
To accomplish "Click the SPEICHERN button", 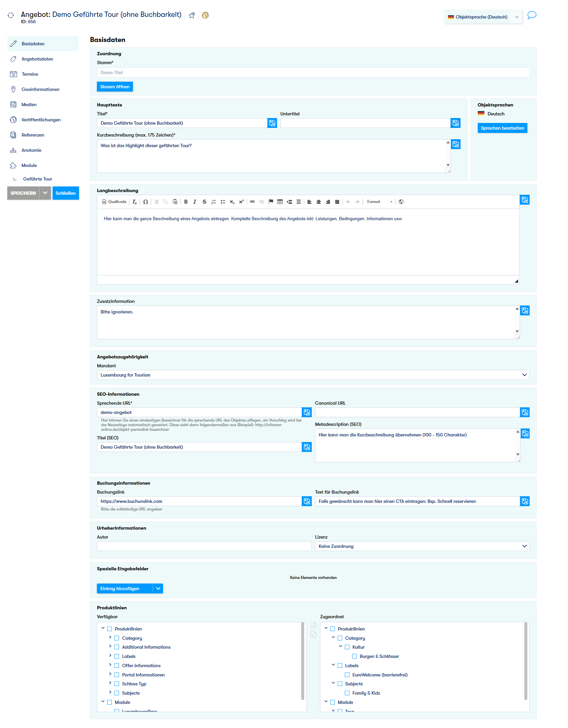I will [23, 193].
